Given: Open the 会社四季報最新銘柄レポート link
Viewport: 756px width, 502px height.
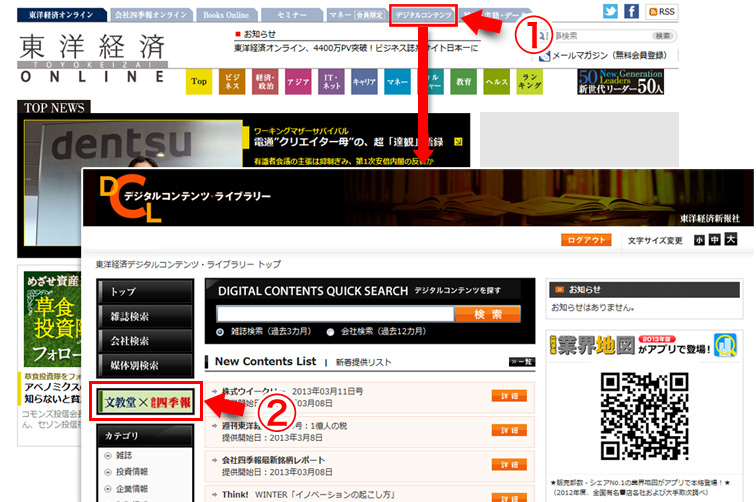Looking at the screenshot, I should coord(273,460).
